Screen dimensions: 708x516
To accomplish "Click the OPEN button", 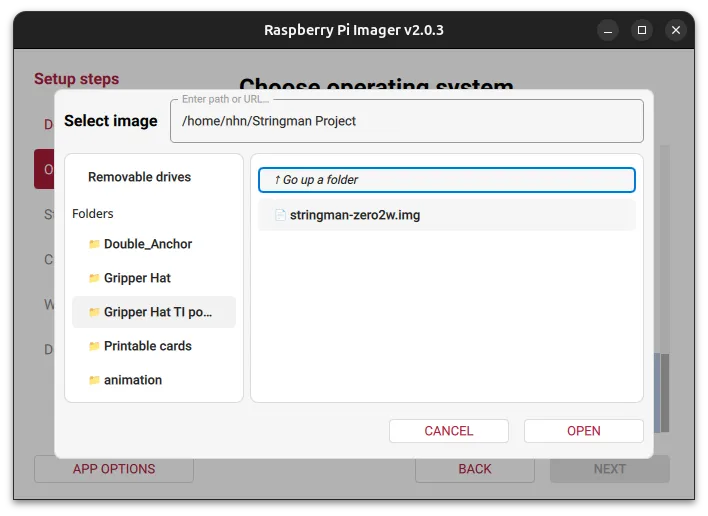I will click(583, 431).
